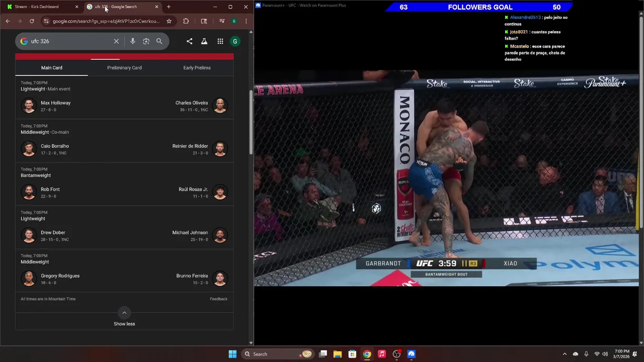The width and height of the screenshot is (644, 362).
Task: Open Chrome three-dot menu
Action: pyautogui.click(x=246, y=21)
